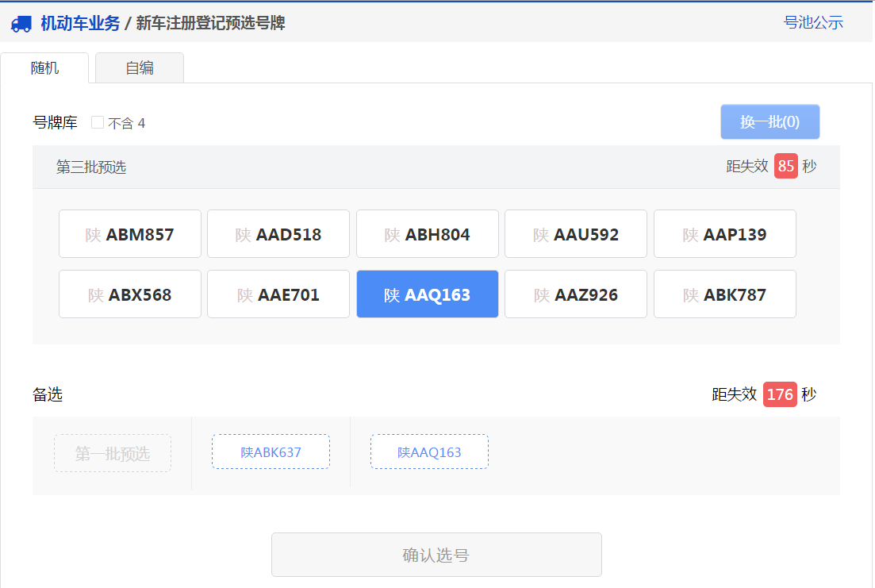Click the 新车注册登记预选号牌 title text

pos(211,23)
